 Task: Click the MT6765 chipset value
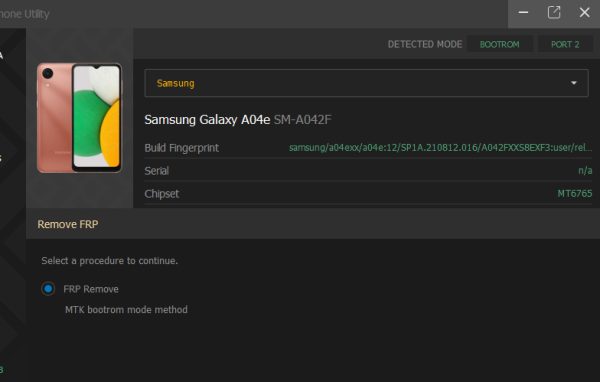click(575, 193)
